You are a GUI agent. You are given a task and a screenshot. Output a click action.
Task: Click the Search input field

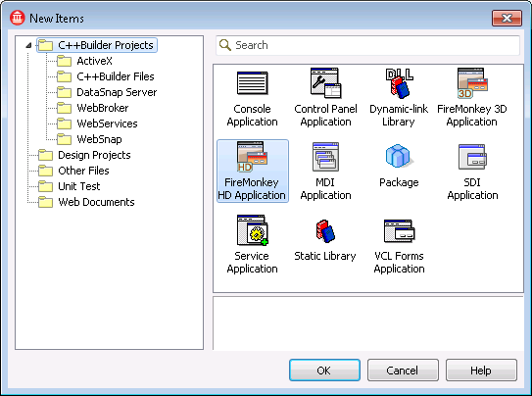coord(367,45)
